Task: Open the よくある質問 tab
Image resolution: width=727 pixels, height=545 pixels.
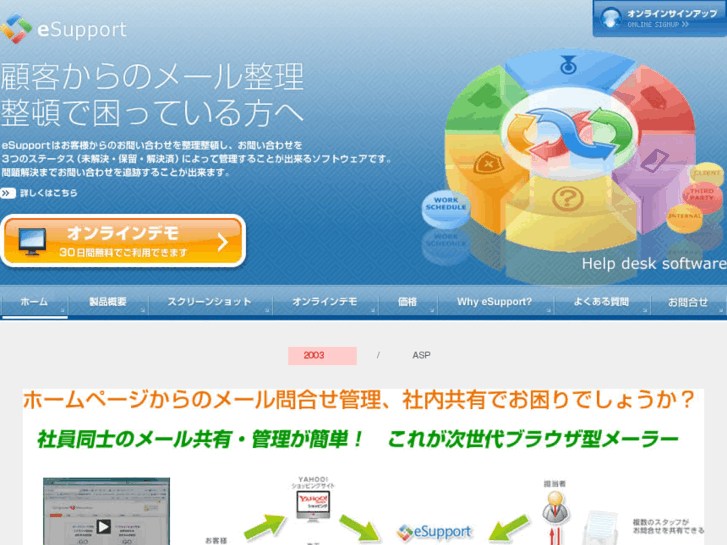Action: (x=601, y=302)
